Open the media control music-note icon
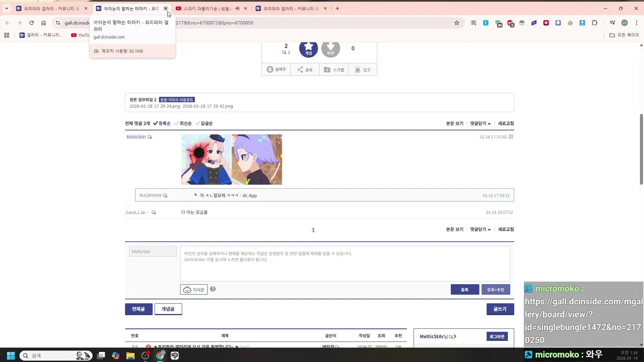This screenshot has height=362, width=644. click(612, 23)
